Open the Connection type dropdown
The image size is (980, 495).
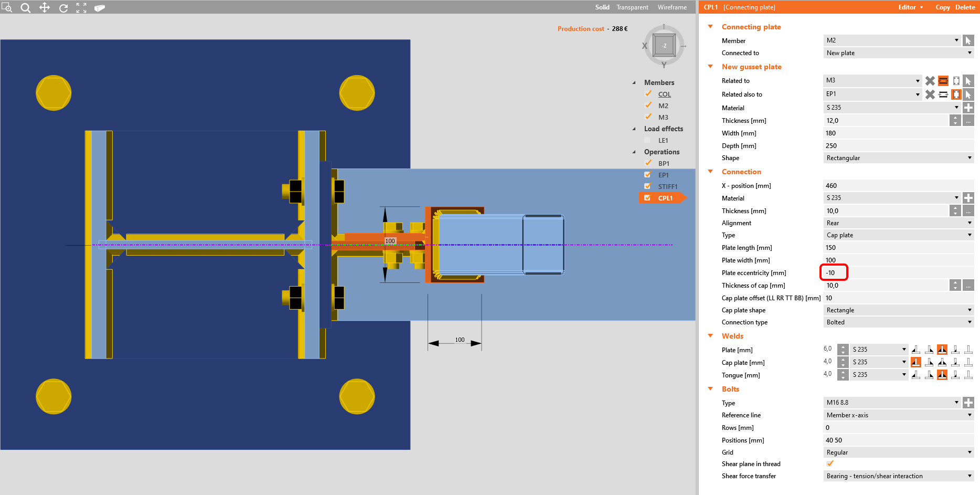[x=898, y=322]
